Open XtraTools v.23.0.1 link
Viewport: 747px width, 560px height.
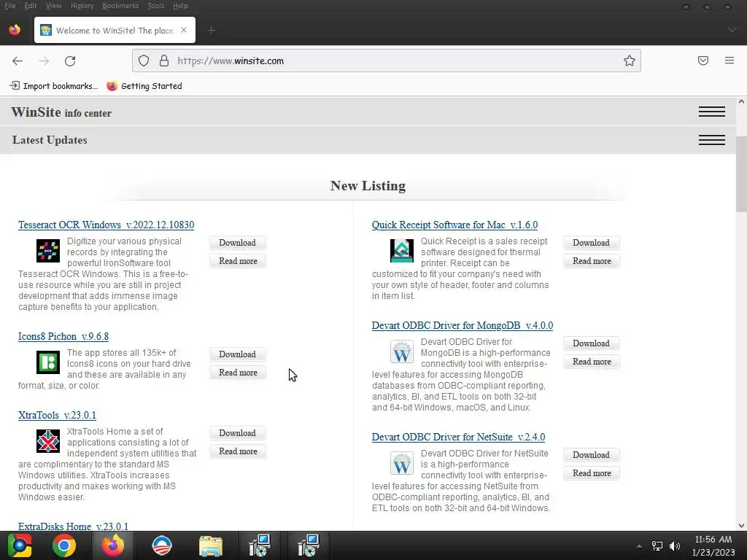(57, 415)
